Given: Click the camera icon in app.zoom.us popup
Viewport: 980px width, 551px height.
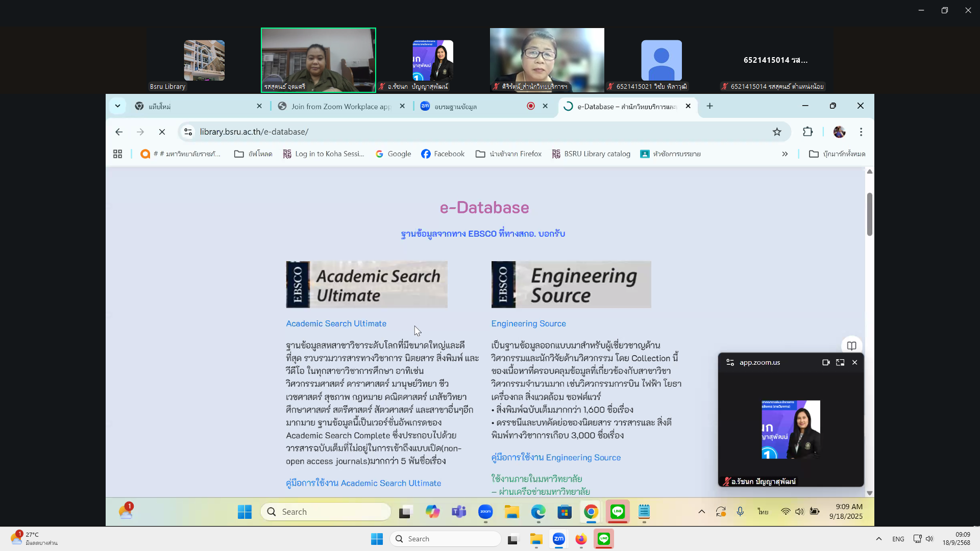Looking at the screenshot, I should (x=826, y=363).
